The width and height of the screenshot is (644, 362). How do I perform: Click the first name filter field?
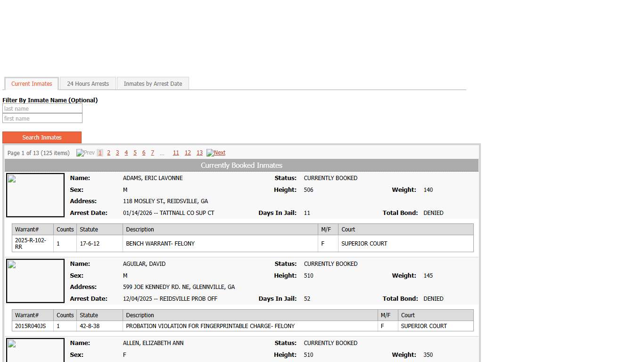click(x=42, y=119)
